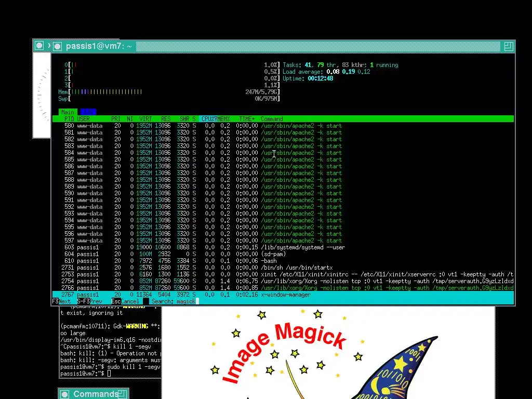Click the Search field containing magick
532x399 pixels.
pyautogui.click(x=175, y=301)
